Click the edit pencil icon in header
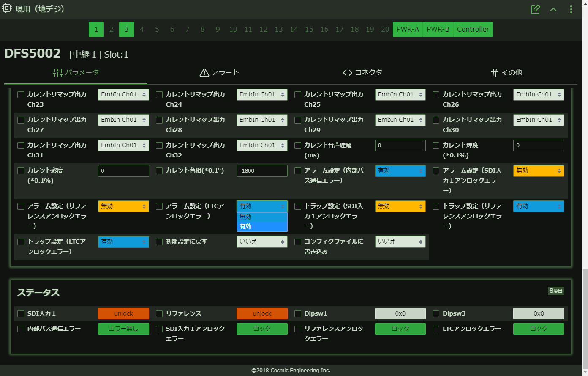The image size is (588, 376). 535,9
